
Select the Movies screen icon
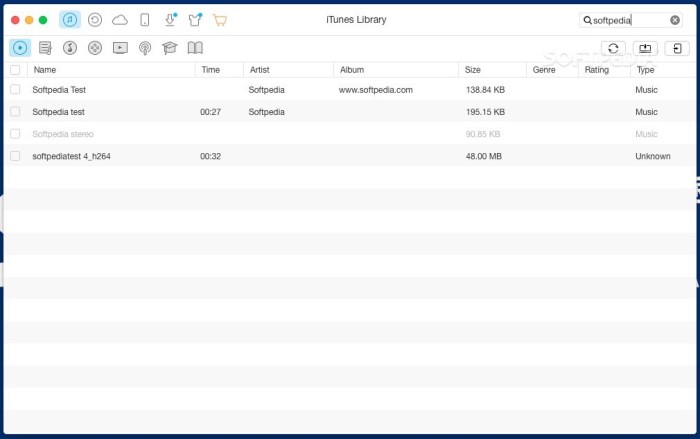120,48
